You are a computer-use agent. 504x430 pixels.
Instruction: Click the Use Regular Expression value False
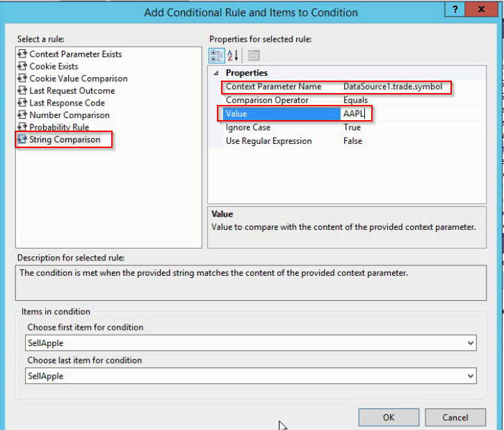coord(352,141)
